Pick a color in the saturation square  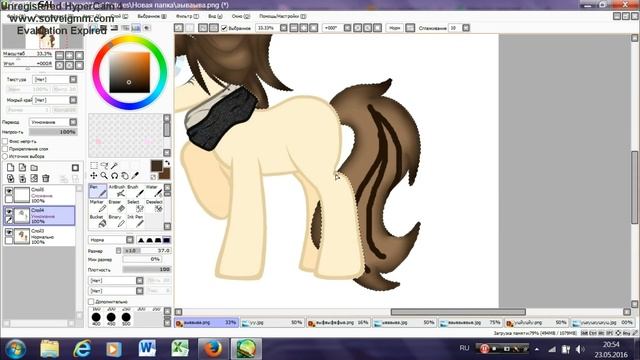tap(129, 73)
